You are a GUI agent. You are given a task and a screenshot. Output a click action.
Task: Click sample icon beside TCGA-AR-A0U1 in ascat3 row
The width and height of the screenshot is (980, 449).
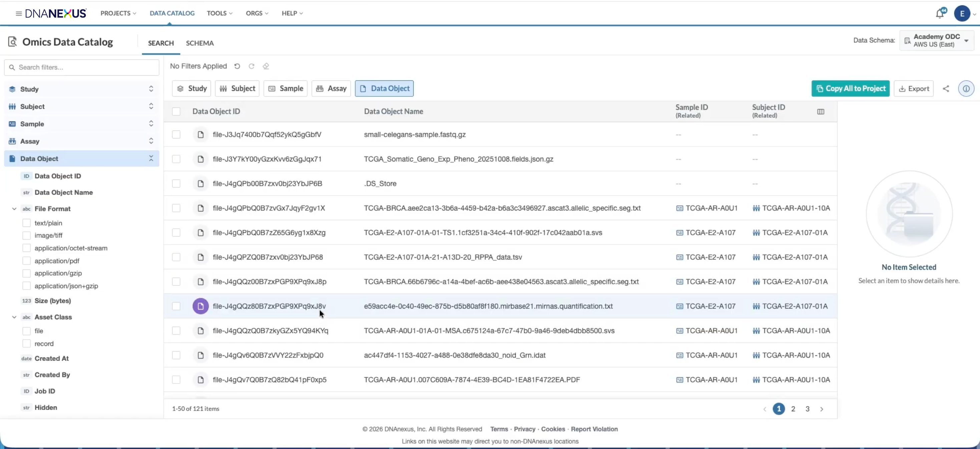point(679,208)
